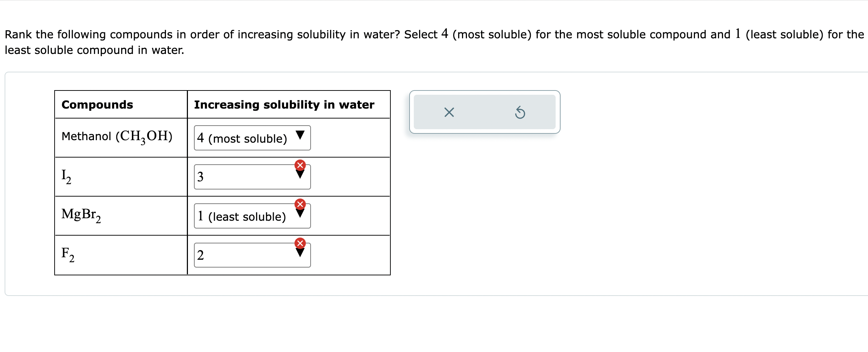Click the circular reset arrow icon
Viewport: 868px width, 352px height.
pos(520,112)
